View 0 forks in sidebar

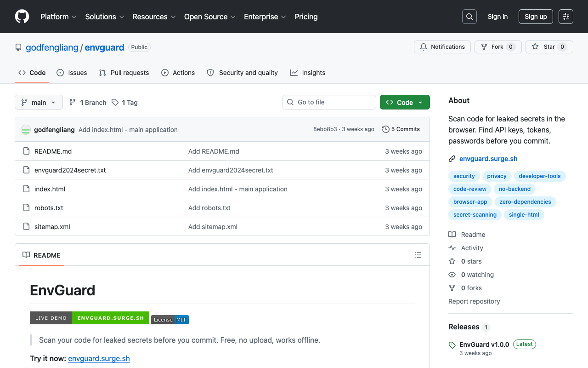tap(465, 288)
